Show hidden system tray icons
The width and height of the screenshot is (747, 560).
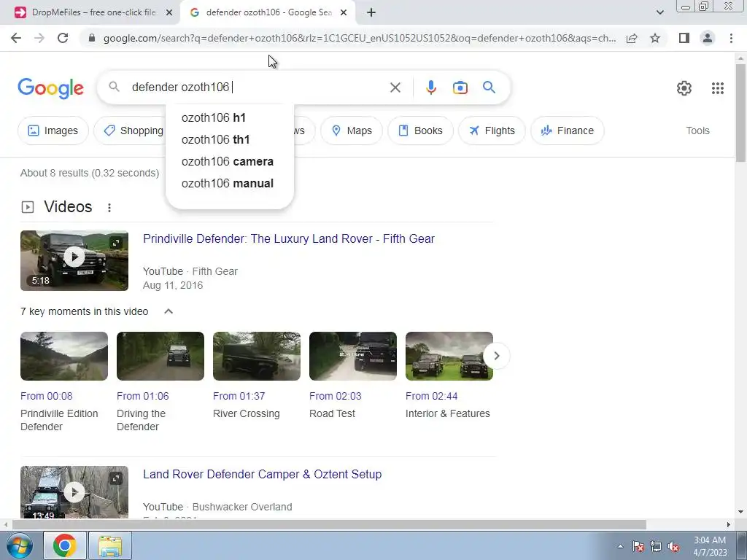620,546
